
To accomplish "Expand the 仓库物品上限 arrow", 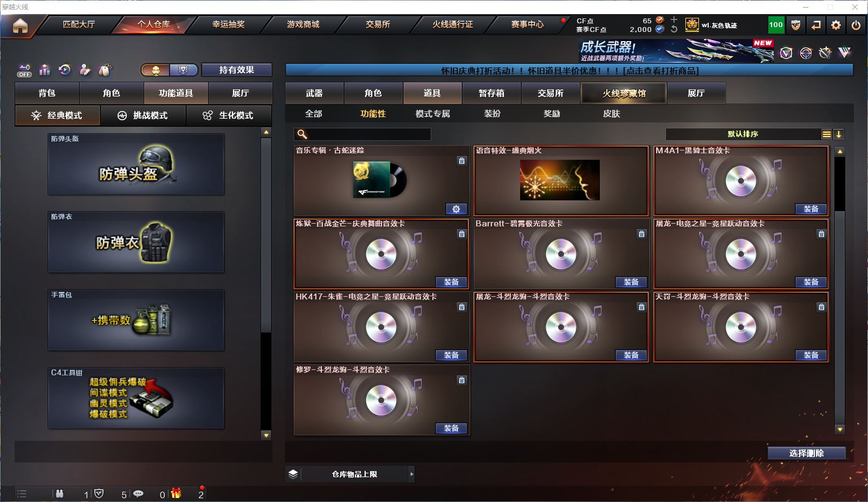I will 412,474.
